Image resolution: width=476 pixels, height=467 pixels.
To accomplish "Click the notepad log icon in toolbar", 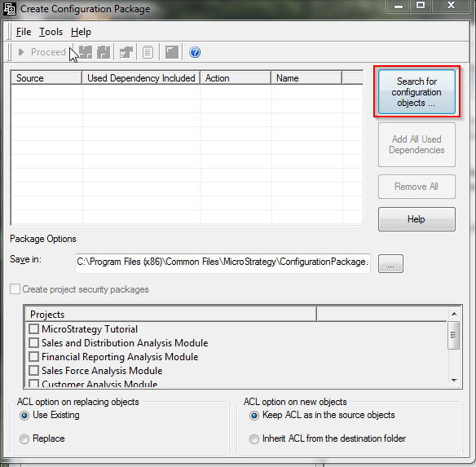I will coord(148,52).
